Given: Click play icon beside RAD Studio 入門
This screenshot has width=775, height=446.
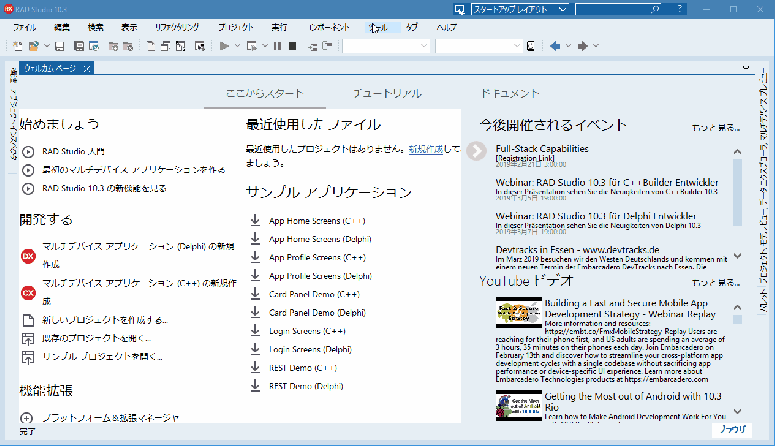Looking at the screenshot, I should click(x=28, y=152).
